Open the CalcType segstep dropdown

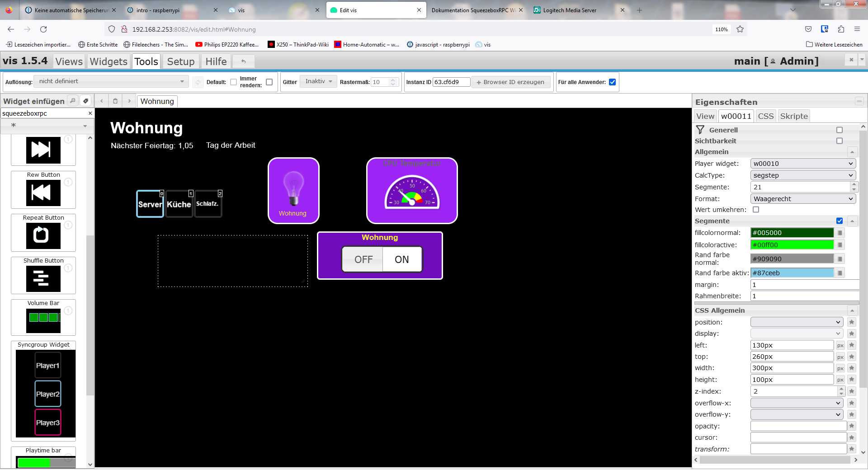tap(803, 175)
